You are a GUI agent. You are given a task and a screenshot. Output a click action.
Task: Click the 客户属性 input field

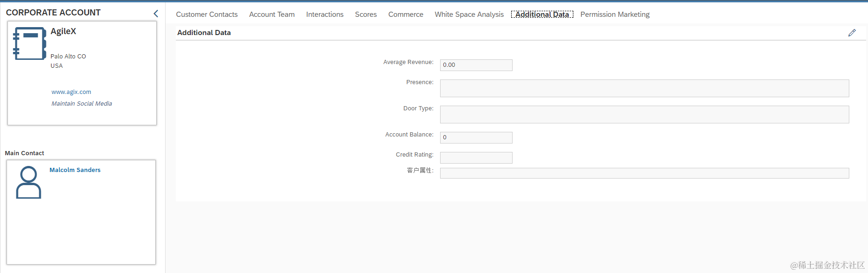[x=644, y=173]
